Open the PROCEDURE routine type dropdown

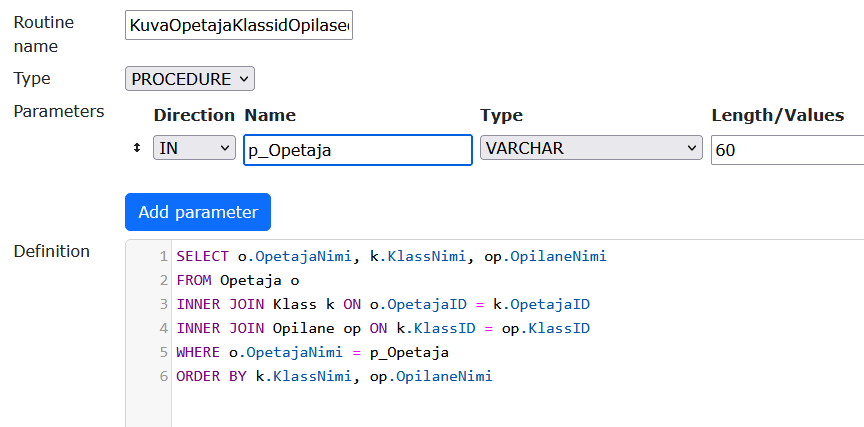[x=190, y=79]
